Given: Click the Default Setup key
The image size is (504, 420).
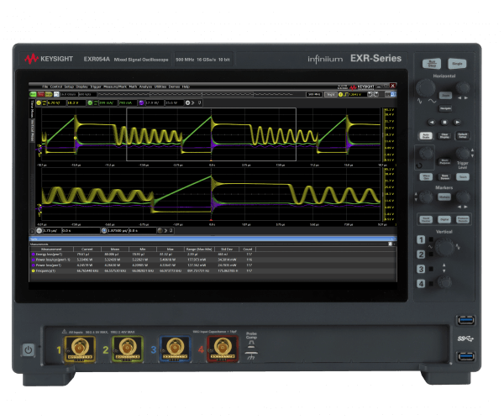Looking at the screenshot, I should pos(463,135).
